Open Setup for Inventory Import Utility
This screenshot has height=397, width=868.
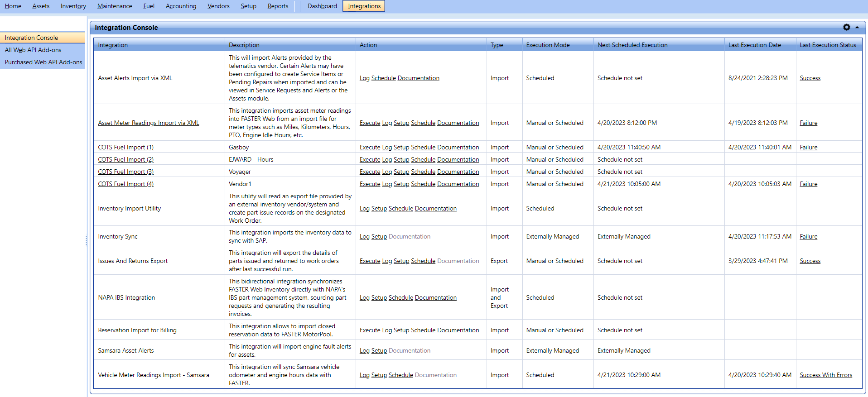(x=379, y=208)
